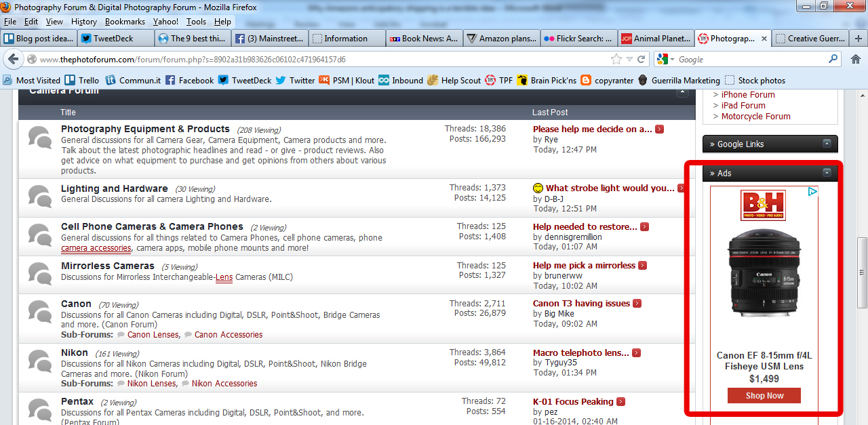This screenshot has height=425, width=868.
Task: Open the Help Scout bookmark
Action: (454, 80)
